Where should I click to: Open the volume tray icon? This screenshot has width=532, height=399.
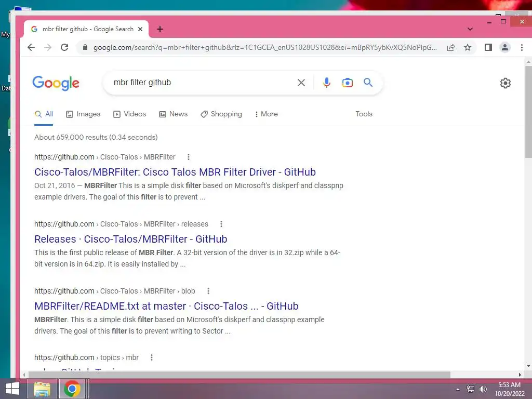click(483, 389)
